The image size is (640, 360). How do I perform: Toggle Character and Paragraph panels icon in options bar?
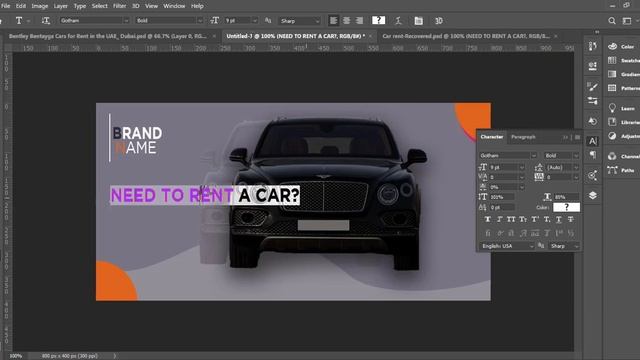pyautogui.click(x=418, y=20)
